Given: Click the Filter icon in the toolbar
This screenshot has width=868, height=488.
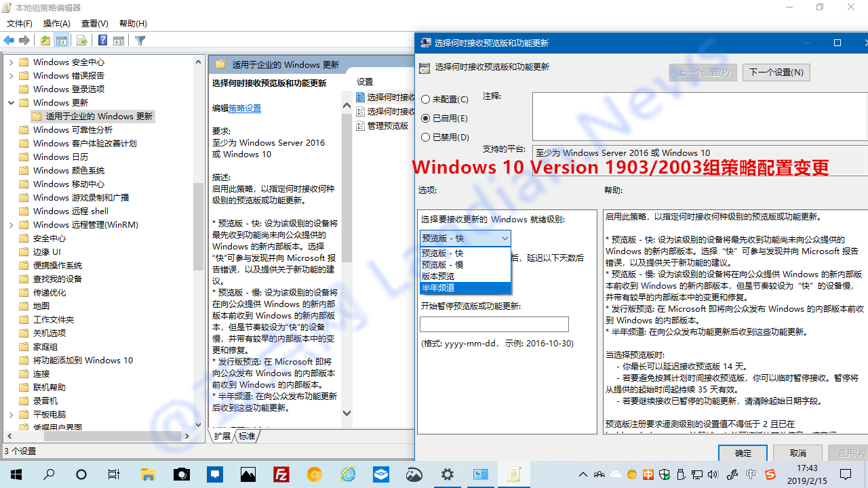Looking at the screenshot, I should tap(140, 40).
